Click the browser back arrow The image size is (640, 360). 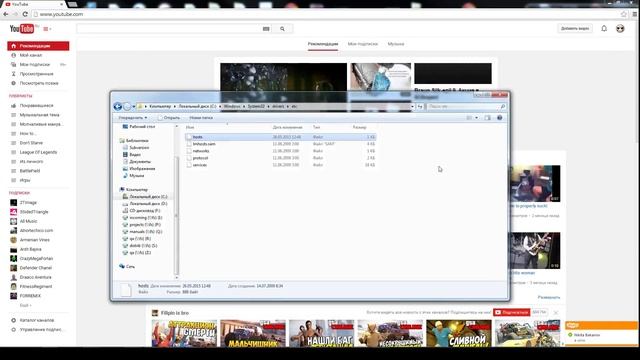[x=6, y=14]
